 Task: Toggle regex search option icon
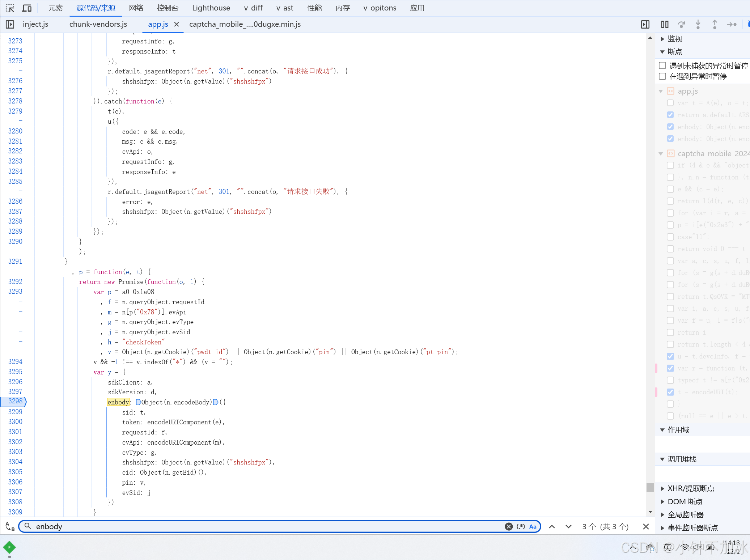(521, 526)
